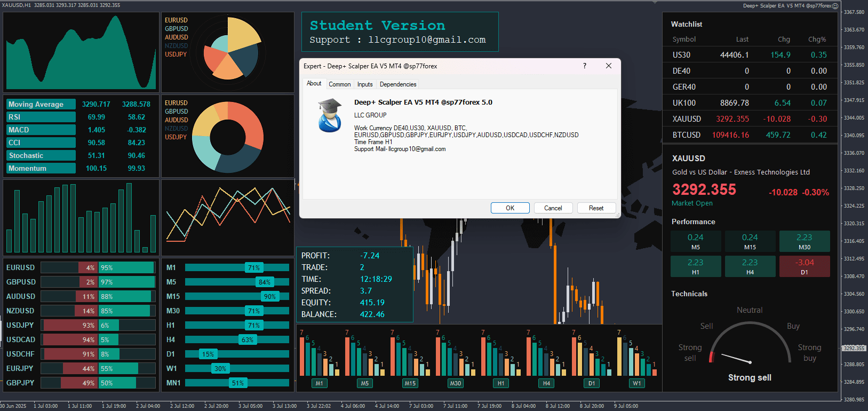868x411 pixels.
Task: Open the Dependencies tab
Action: click(x=398, y=84)
